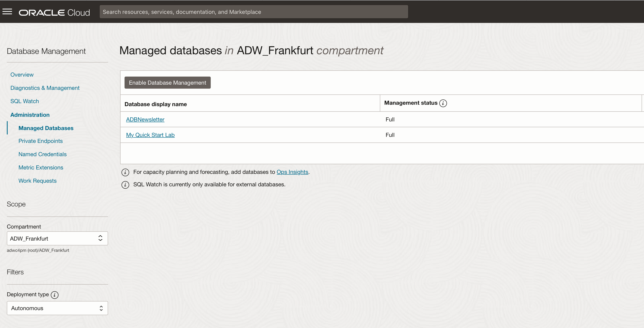Go to Overview in sidebar

point(22,75)
